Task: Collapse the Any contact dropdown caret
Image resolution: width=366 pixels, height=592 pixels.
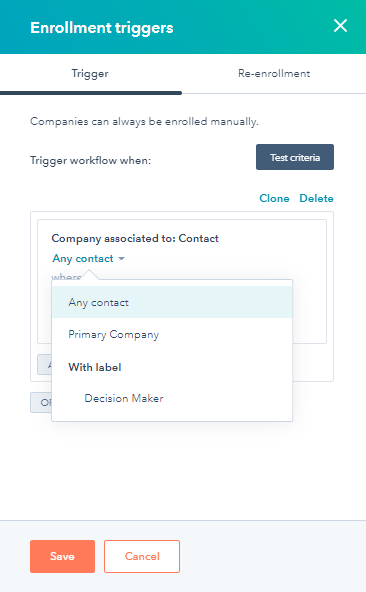Action: [x=122, y=259]
